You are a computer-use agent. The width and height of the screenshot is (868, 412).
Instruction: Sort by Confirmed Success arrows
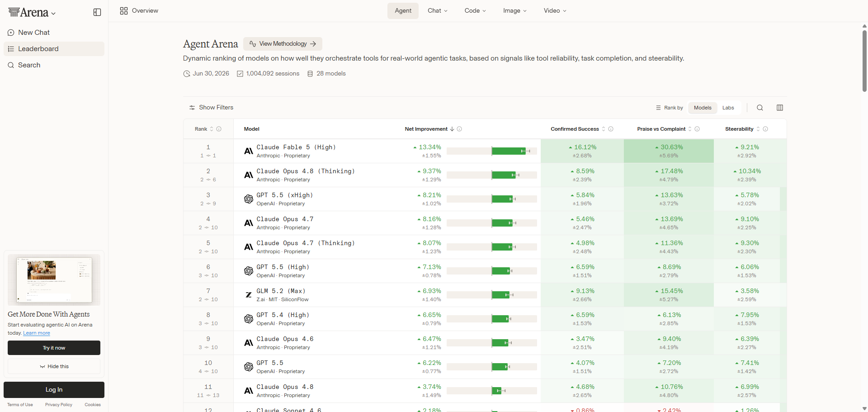(604, 129)
